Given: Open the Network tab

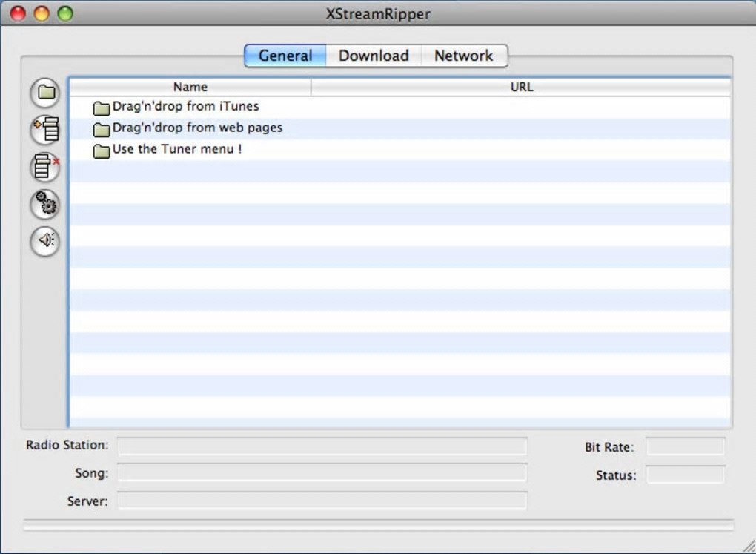Looking at the screenshot, I should click(464, 56).
